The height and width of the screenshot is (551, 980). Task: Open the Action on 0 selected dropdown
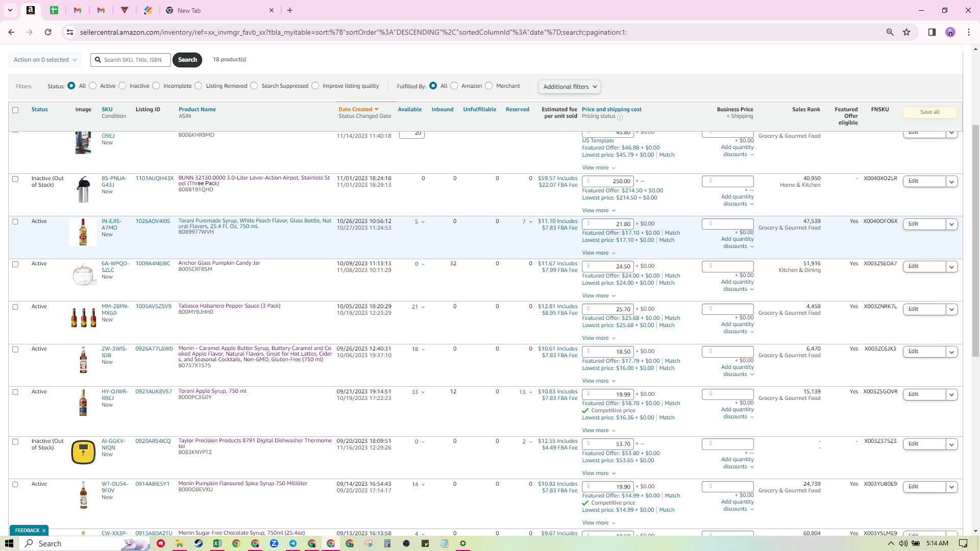coord(44,60)
